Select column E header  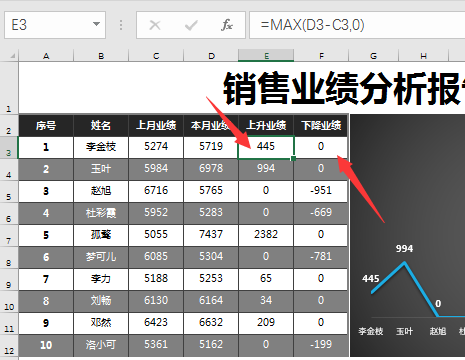266,56
